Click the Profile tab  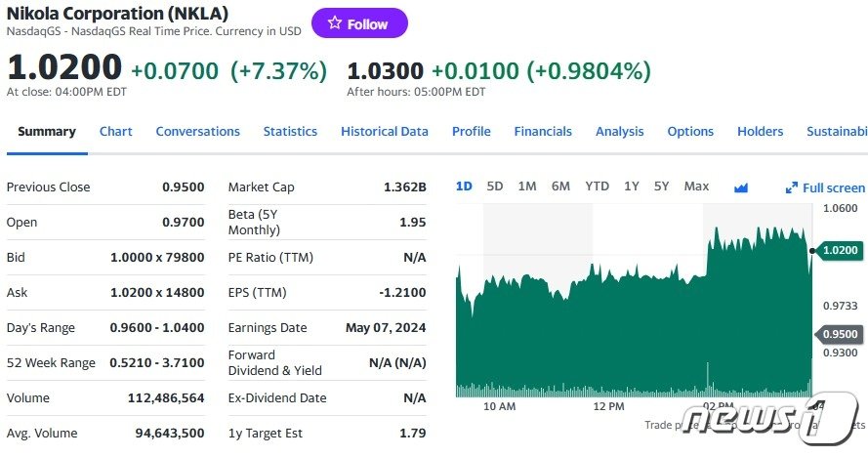point(471,131)
